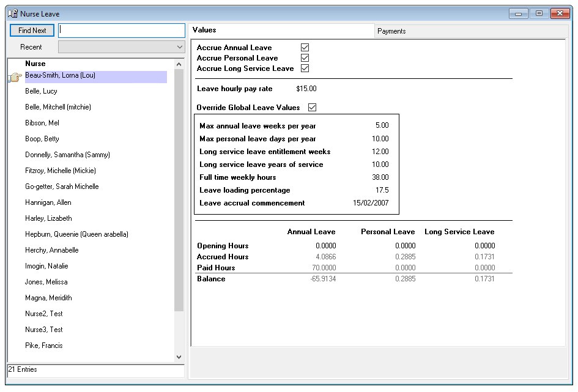Select nurse Magna, Meridith

(48, 297)
